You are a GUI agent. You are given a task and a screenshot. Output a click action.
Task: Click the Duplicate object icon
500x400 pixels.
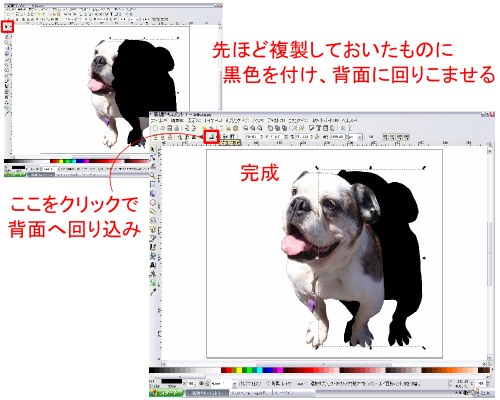tap(270, 128)
